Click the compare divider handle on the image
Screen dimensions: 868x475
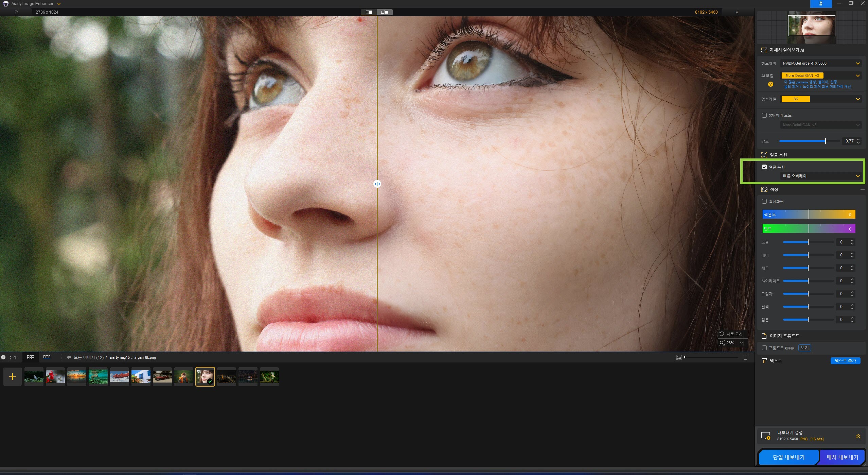377,184
